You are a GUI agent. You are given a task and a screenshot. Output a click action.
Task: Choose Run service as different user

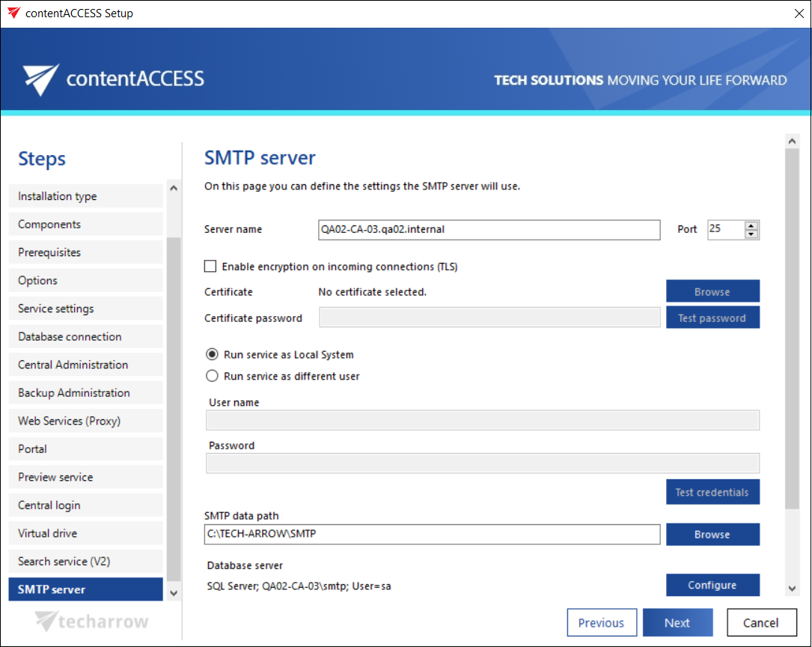tap(212, 377)
